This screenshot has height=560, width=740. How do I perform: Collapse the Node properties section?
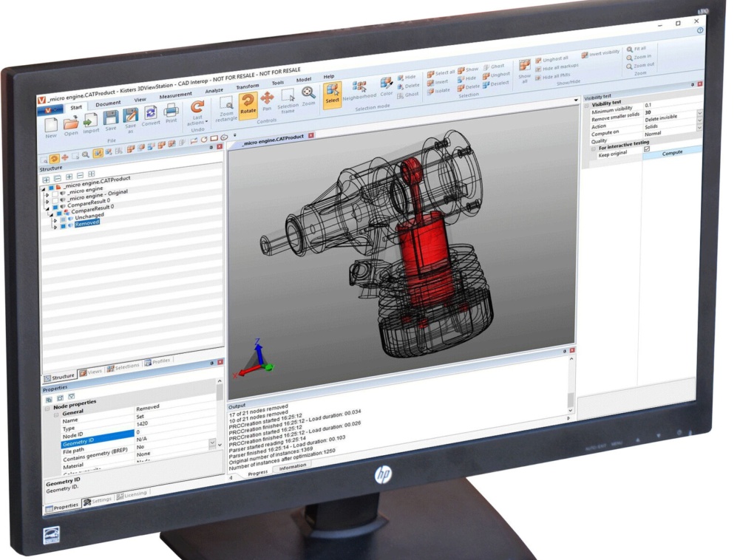pyautogui.click(x=47, y=409)
